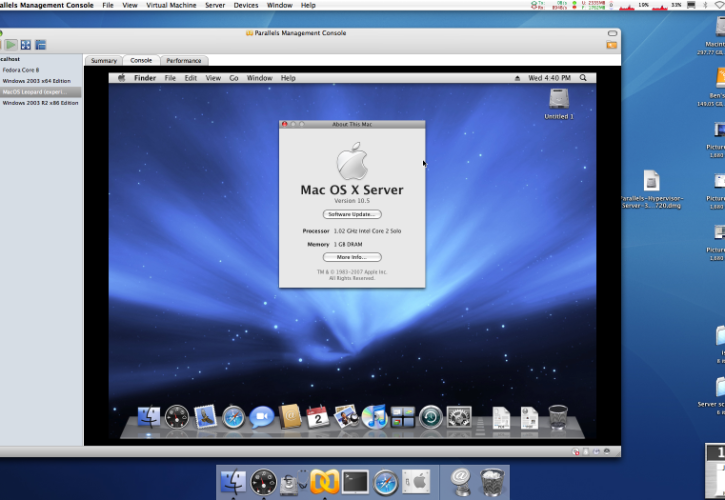Open Finder in guest dock

[149, 417]
